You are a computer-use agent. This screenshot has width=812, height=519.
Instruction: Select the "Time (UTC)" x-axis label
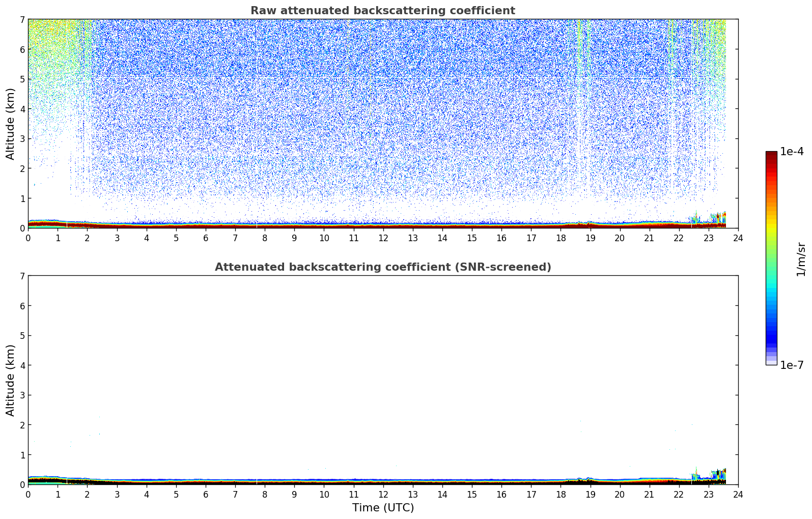pyautogui.click(x=383, y=508)
